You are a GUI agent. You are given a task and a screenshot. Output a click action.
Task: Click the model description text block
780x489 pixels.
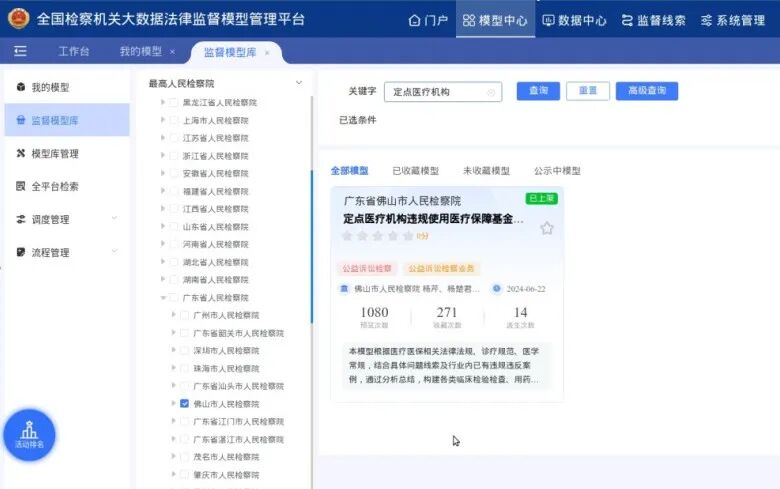(x=447, y=365)
